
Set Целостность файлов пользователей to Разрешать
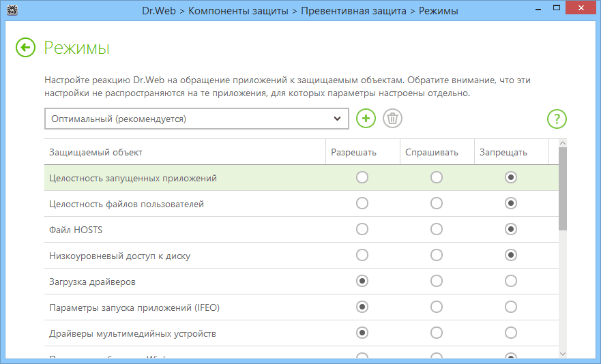(362, 203)
